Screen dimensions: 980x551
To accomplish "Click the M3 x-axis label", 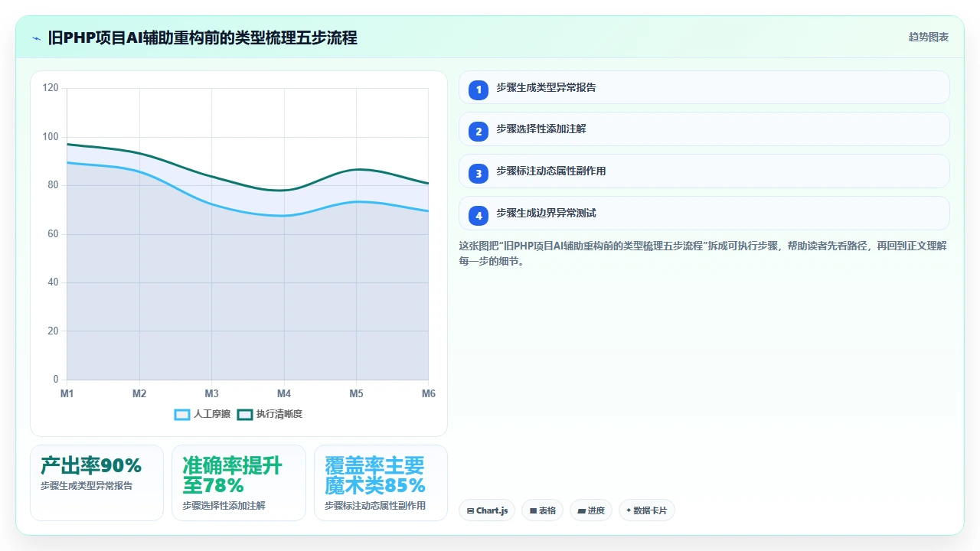I will pyautogui.click(x=212, y=393).
